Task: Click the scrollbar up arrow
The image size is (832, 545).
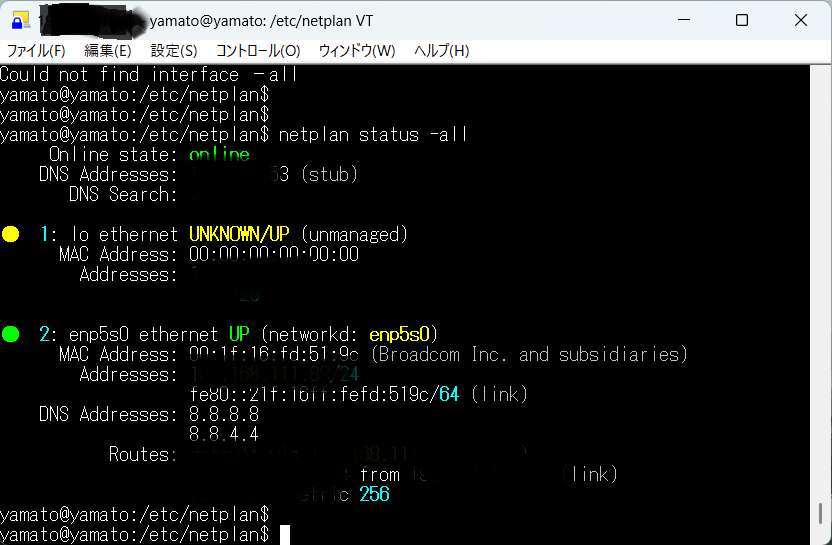Action: [822, 74]
